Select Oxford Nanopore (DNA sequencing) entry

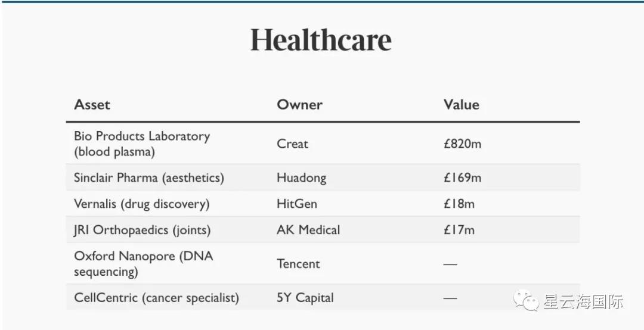(143, 264)
